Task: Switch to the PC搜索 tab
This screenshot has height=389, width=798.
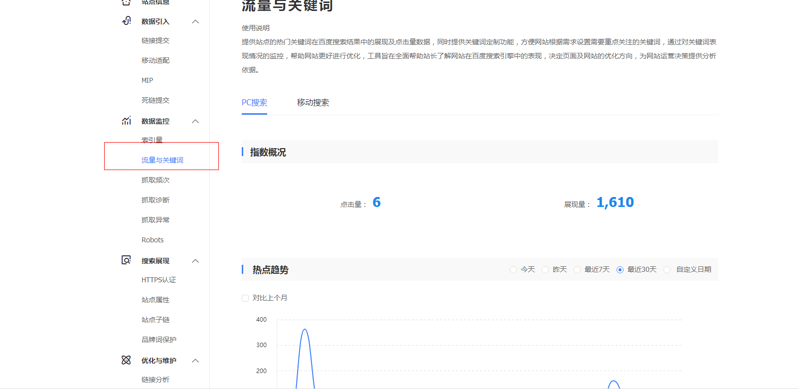Action: (254, 103)
